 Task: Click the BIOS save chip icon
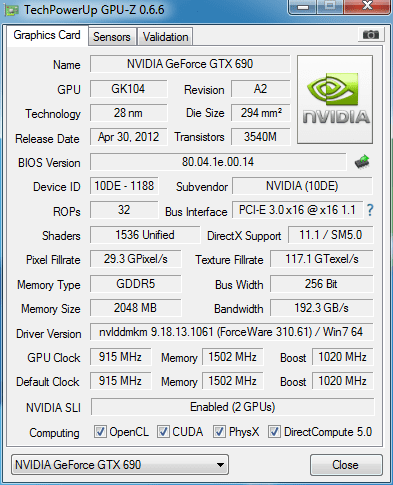pyautogui.click(x=362, y=162)
